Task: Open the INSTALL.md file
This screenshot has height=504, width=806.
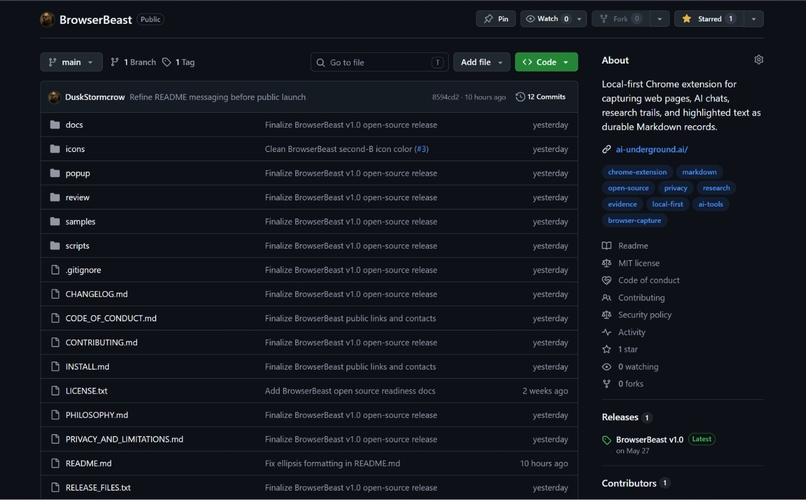Action: click(87, 367)
